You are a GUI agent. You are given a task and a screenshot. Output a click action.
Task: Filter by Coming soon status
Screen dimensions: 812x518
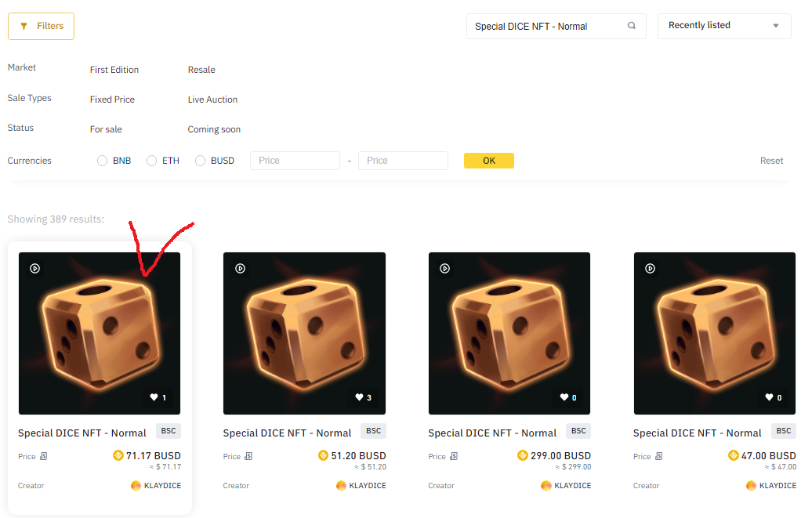click(x=215, y=129)
